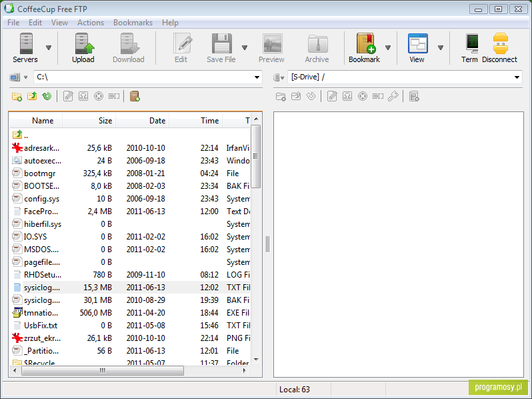Image resolution: width=532 pixels, height=399 pixels.
Task: Sort local files by Name column
Action: pyautogui.click(x=36, y=121)
